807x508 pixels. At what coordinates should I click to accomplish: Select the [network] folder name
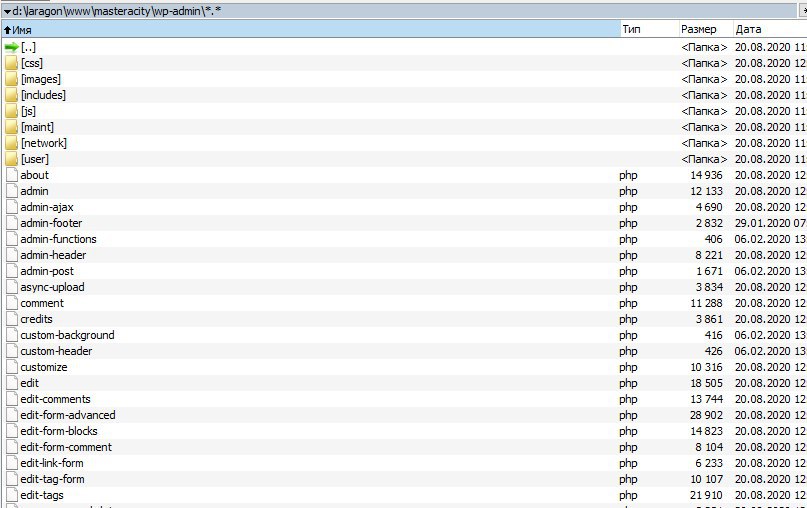pos(44,143)
